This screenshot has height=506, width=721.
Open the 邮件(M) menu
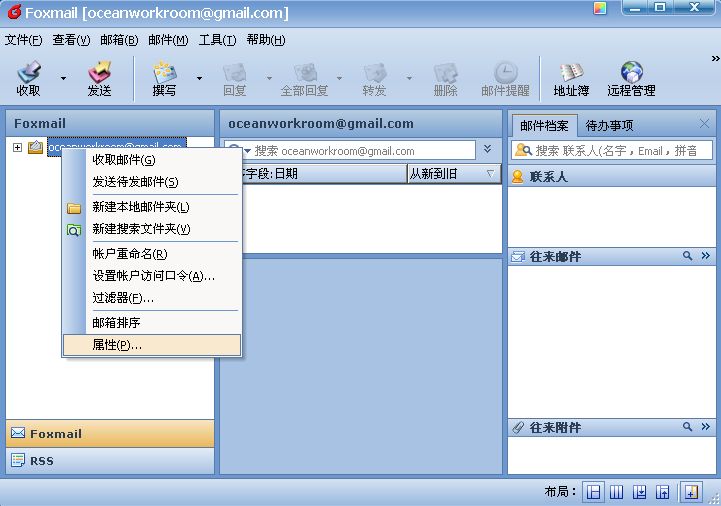[x=168, y=40]
